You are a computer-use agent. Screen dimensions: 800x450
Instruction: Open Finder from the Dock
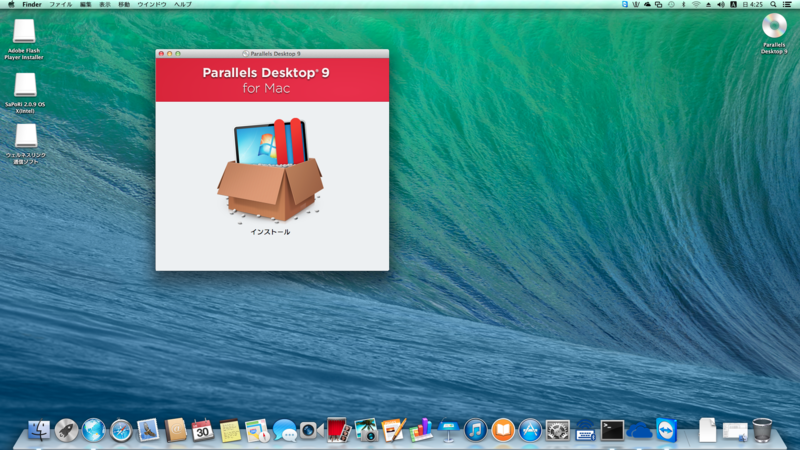pos(39,431)
